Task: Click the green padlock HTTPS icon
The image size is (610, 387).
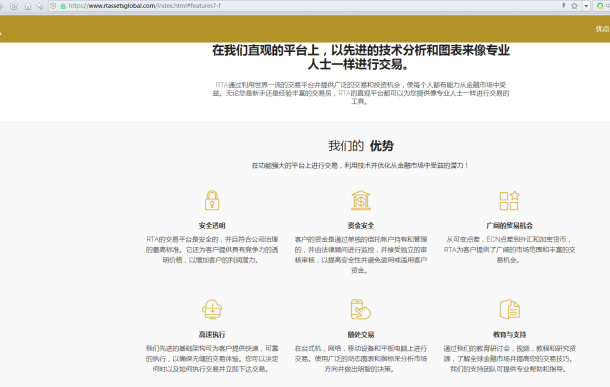Action: pyautogui.click(x=63, y=6)
